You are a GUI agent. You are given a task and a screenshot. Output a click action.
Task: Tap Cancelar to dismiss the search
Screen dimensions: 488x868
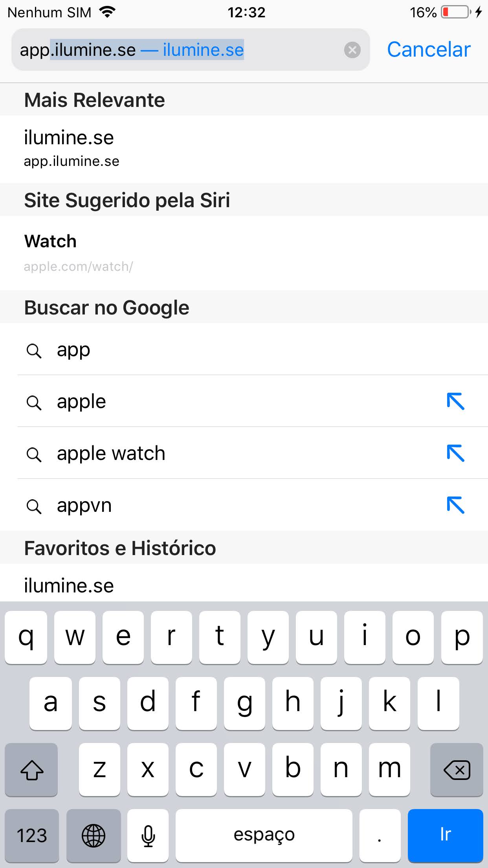point(429,50)
